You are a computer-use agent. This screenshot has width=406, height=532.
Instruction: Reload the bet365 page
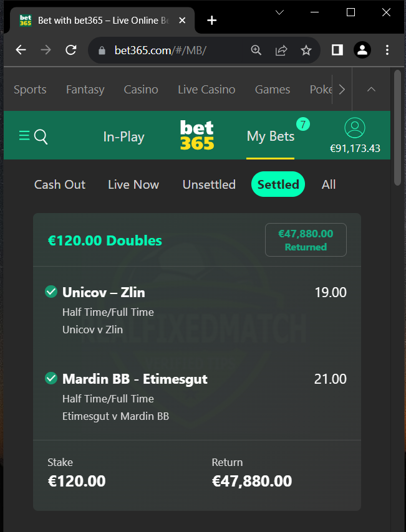pyautogui.click(x=70, y=50)
